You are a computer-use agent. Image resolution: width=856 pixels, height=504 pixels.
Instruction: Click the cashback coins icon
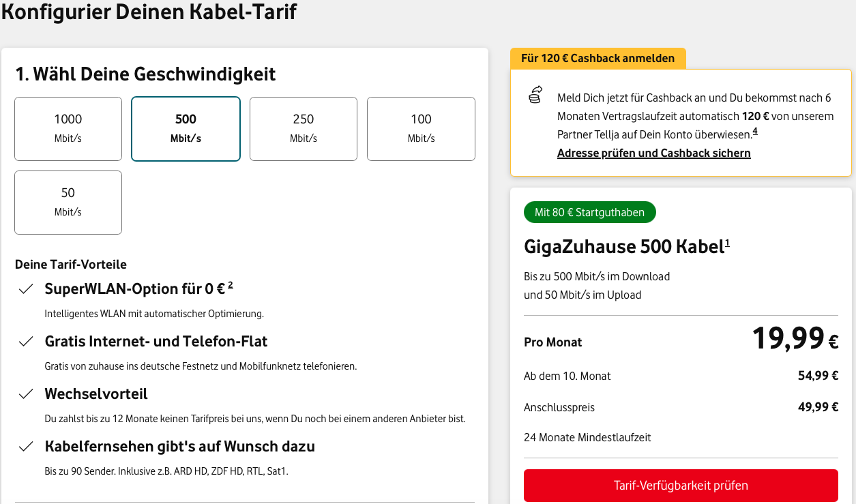click(535, 95)
